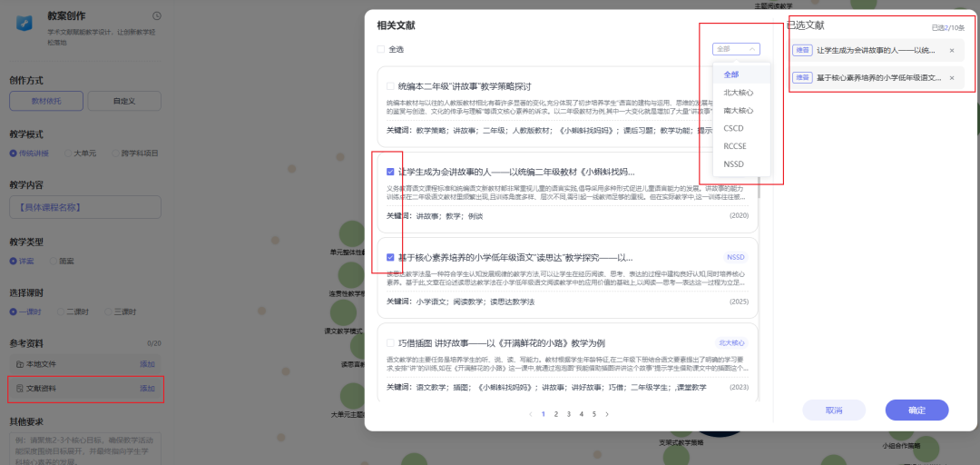Viewport: 980px width, 465px height.
Task: Click the (2025) year label
Action: pyautogui.click(x=739, y=302)
